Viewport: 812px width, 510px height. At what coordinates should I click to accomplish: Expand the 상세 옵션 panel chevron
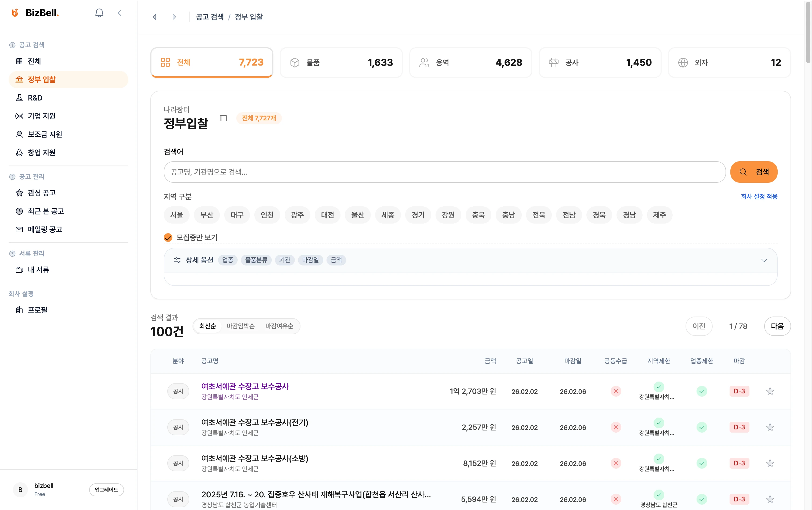pyautogui.click(x=764, y=260)
